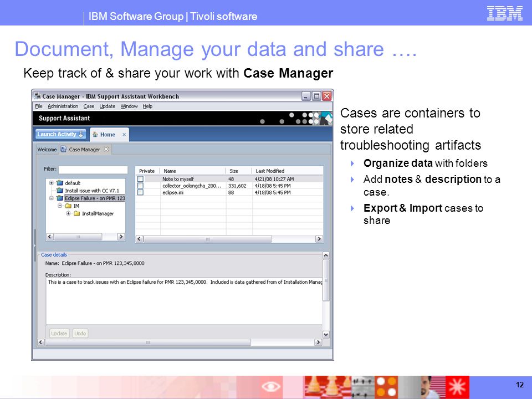This screenshot has width=532, height=399.
Task: Collapse the Eclipse Failure case node
Action: tap(51, 198)
